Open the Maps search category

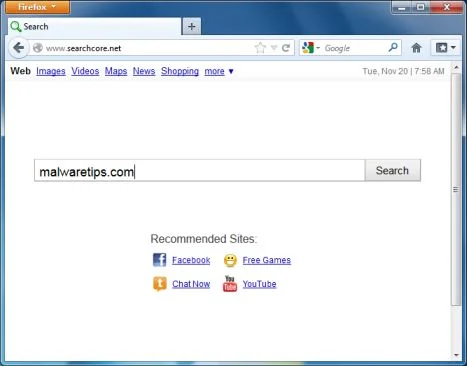coord(116,71)
